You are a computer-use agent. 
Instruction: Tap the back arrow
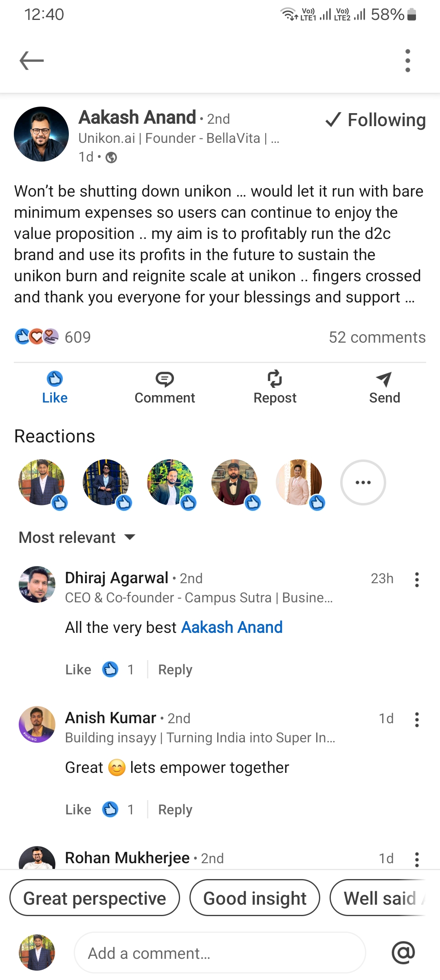click(x=32, y=61)
